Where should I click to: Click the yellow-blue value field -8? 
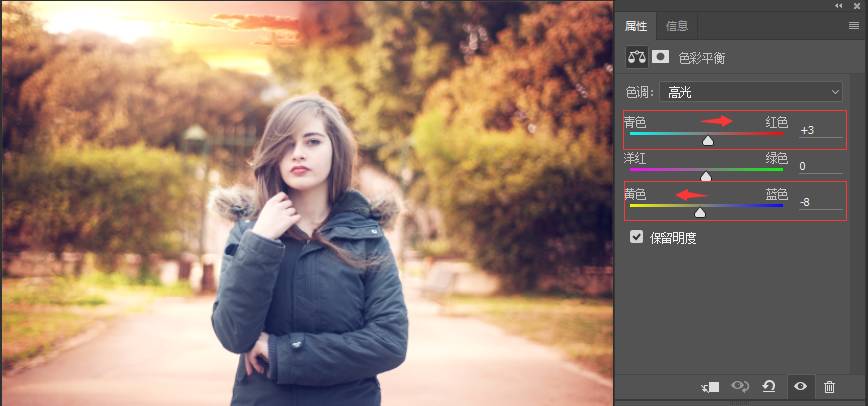[821, 202]
